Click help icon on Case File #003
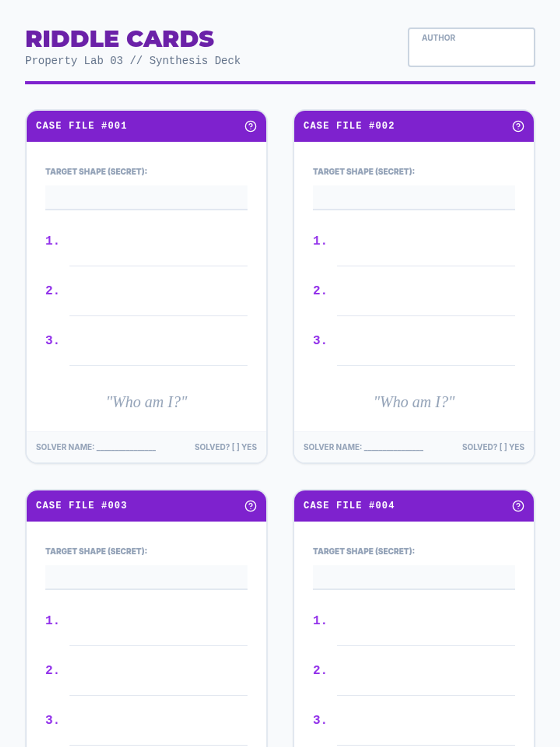 click(251, 506)
